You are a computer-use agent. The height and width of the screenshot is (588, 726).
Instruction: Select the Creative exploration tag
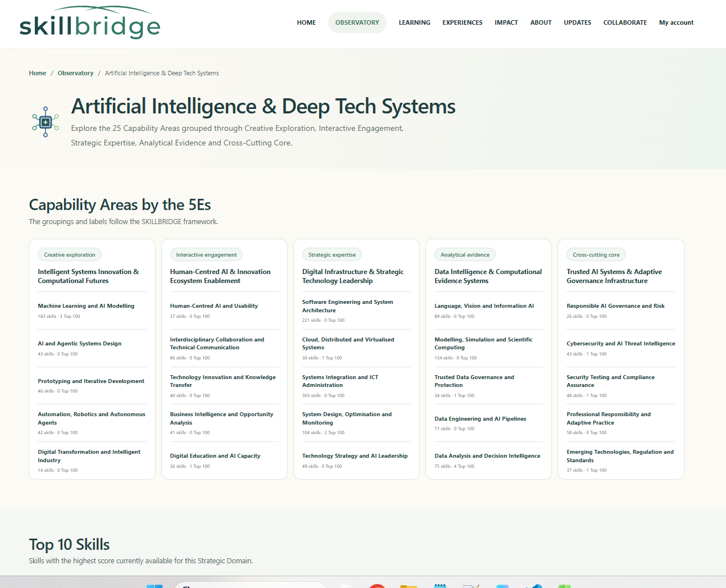[x=70, y=255]
